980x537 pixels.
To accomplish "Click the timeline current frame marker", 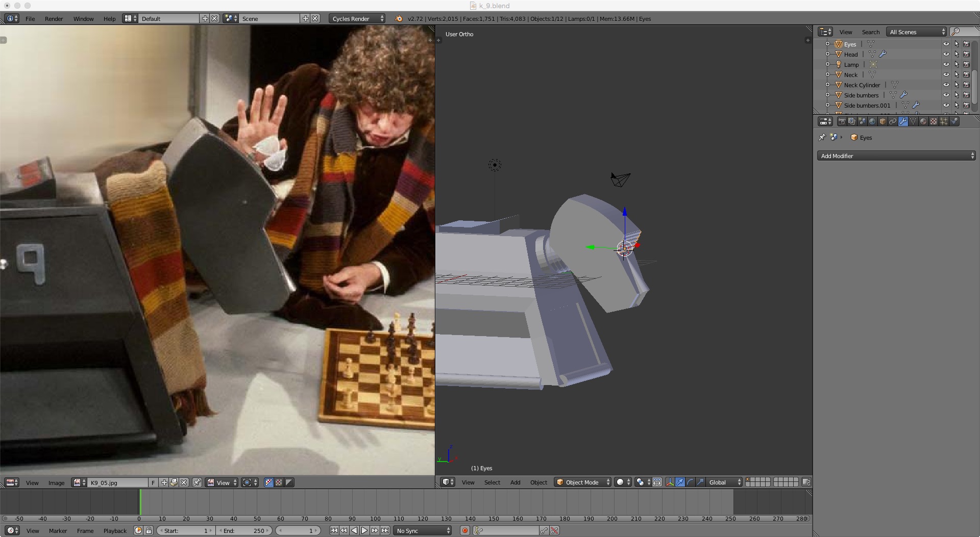I will (140, 502).
